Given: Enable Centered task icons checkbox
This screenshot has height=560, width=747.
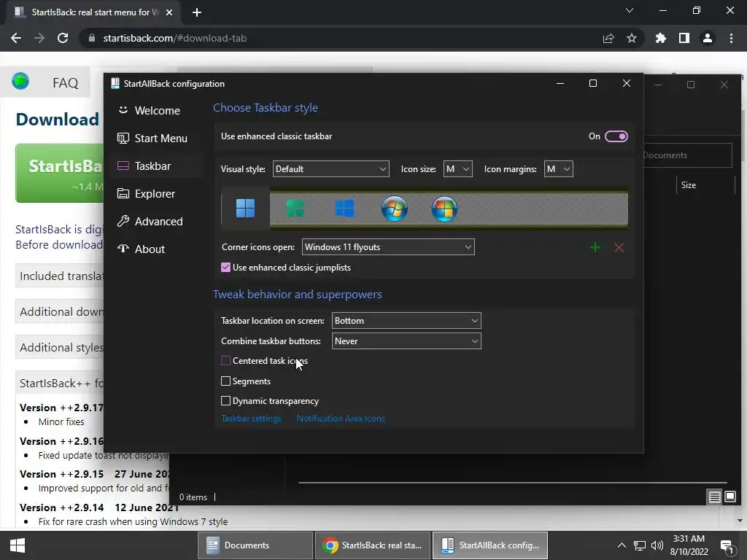Looking at the screenshot, I should click(x=226, y=361).
